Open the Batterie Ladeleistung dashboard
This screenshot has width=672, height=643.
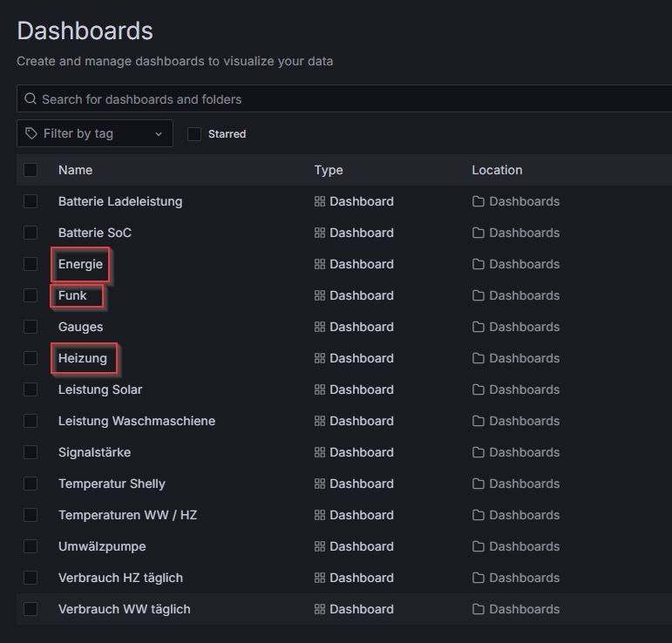pyautogui.click(x=120, y=201)
